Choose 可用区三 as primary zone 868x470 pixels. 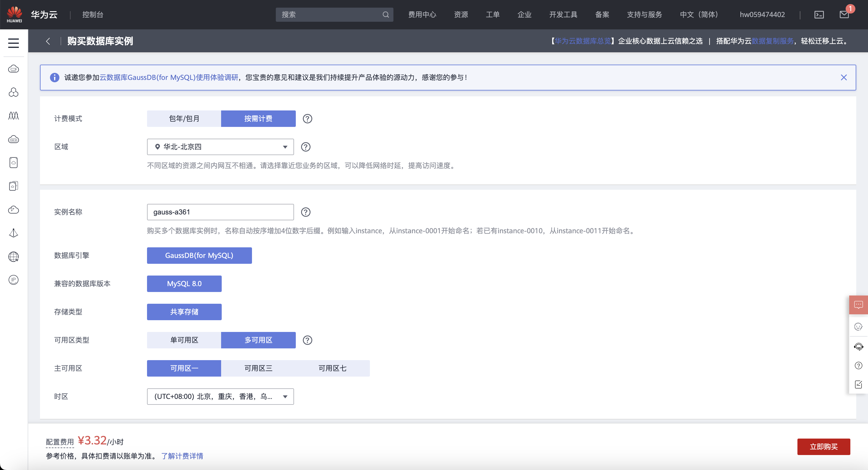(x=258, y=368)
